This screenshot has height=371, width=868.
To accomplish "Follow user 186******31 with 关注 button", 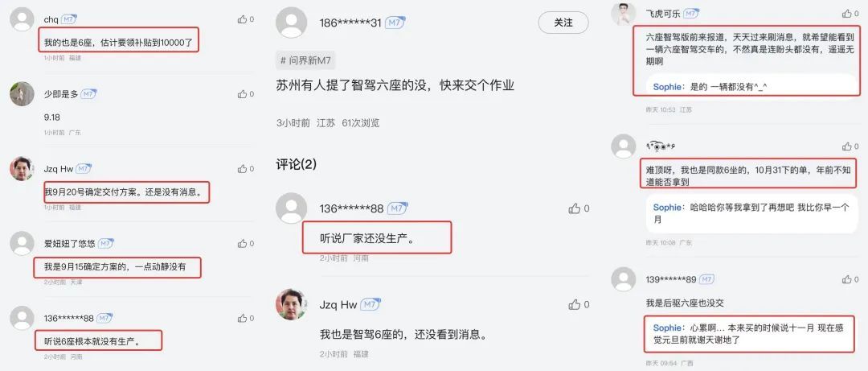I will 563,23.
